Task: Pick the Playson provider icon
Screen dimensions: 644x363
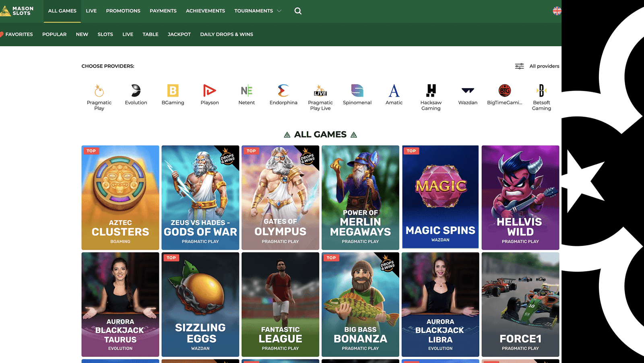Action: 210,91
